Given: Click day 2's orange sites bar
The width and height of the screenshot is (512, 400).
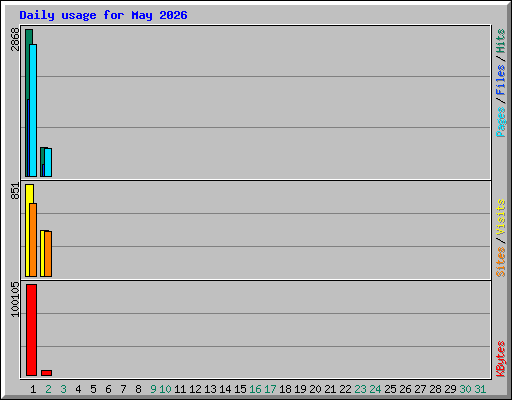Looking at the screenshot, I should tap(48, 254).
